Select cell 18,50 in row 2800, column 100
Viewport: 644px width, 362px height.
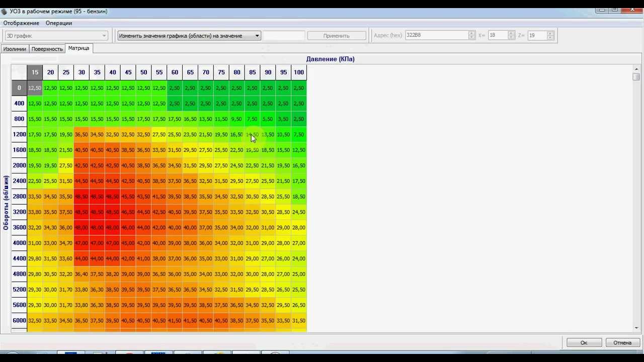coord(299,197)
